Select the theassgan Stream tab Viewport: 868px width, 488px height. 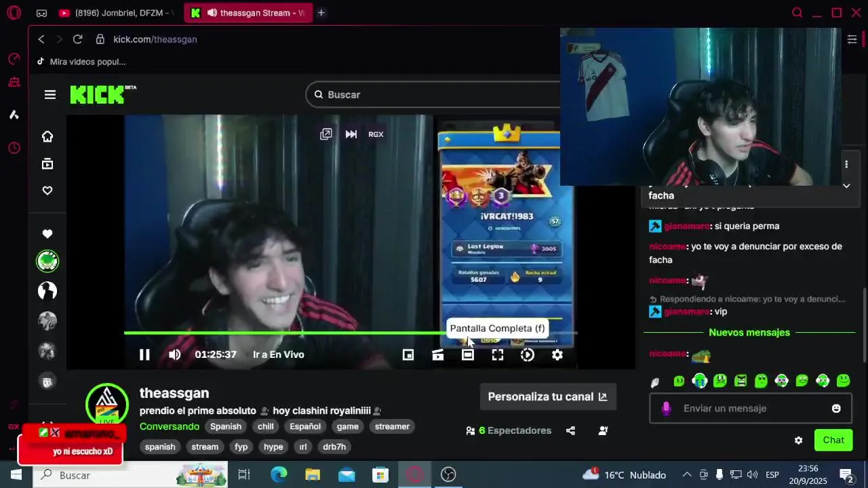249,13
